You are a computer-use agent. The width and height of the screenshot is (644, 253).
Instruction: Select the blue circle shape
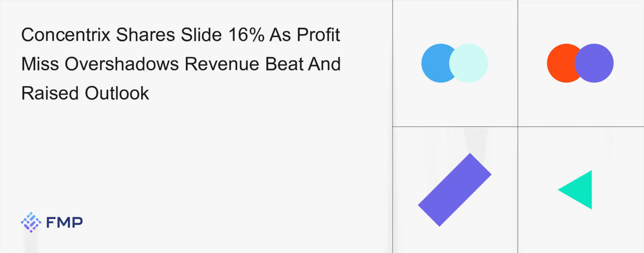[434, 63]
